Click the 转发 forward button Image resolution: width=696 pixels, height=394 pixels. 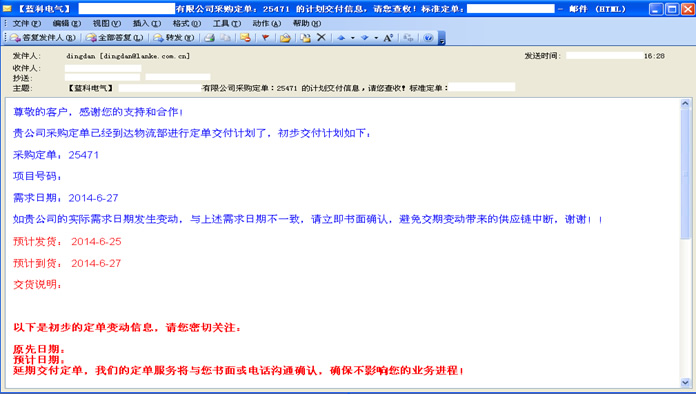(174, 38)
